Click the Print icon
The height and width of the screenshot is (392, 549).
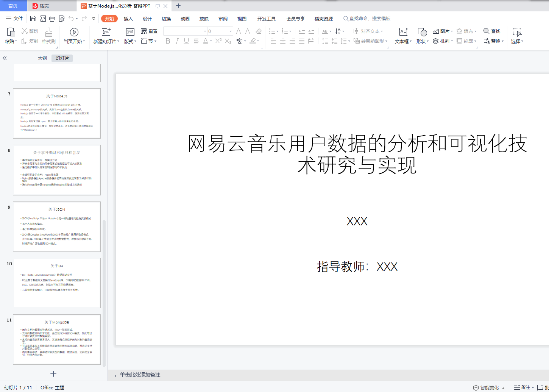tap(52, 19)
